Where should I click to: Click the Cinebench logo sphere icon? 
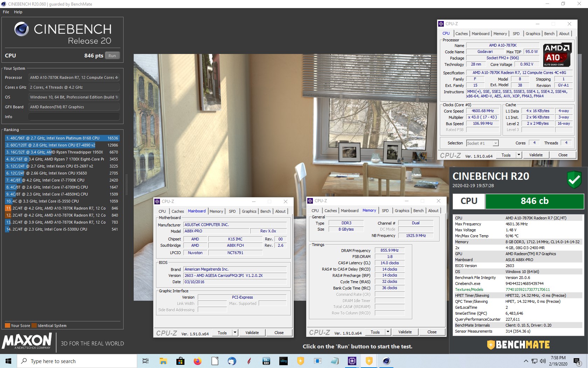coord(21,29)
